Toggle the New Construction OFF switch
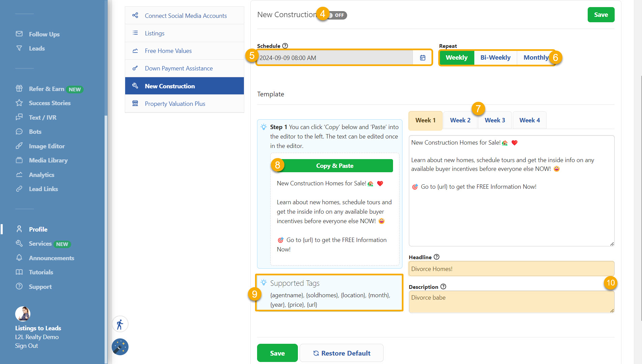The image size is (642, 364). [x=337, y=15]
